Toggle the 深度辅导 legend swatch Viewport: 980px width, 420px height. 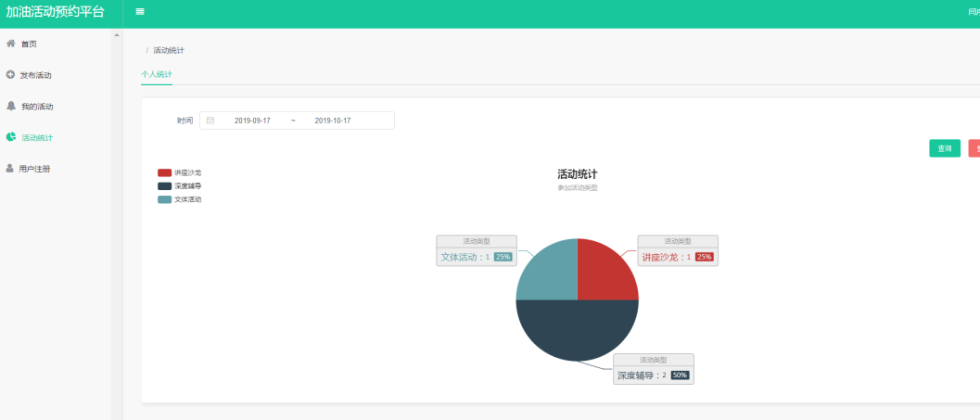point(164,186)
